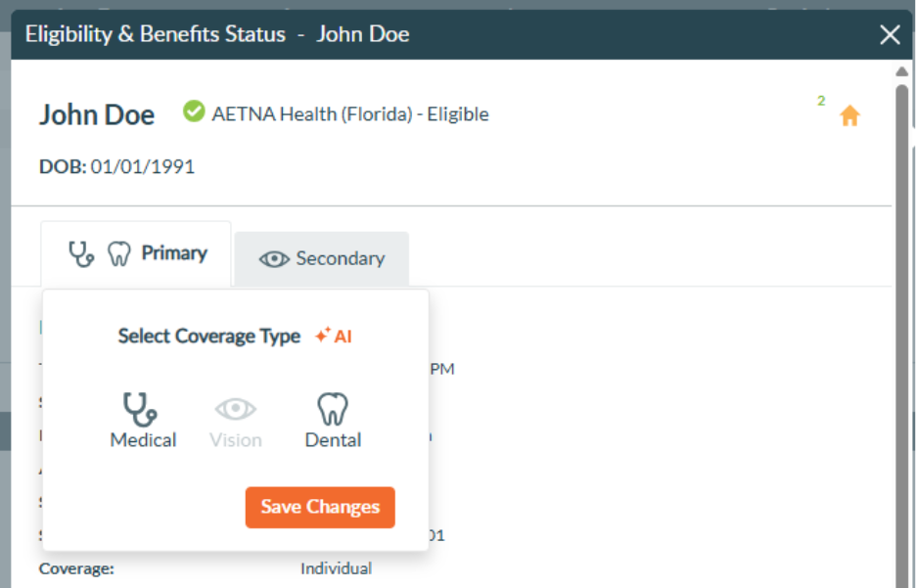Click the tooth icon on Primary tab
This screenshot has width=916, height=588.
(x=118, y=254)
